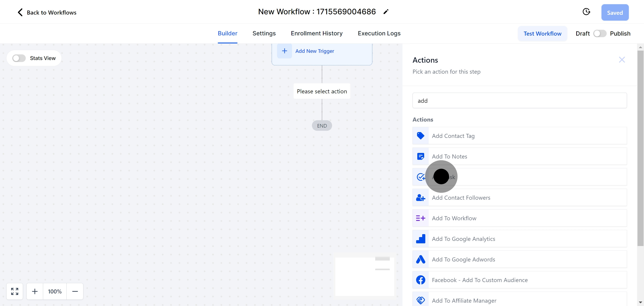Zoom in with the plus button
The height and width of the screenshot is (306, 644).
pyautogui.click(x=35, y=291)
